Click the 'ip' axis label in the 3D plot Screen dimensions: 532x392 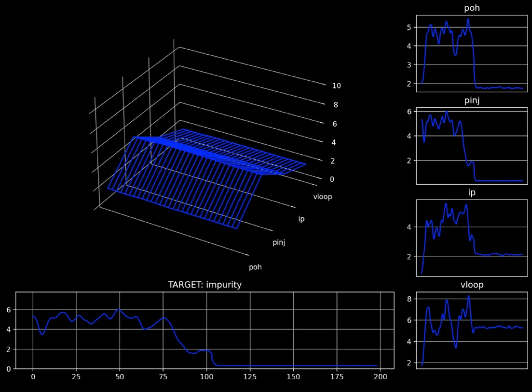pos(301,219)
